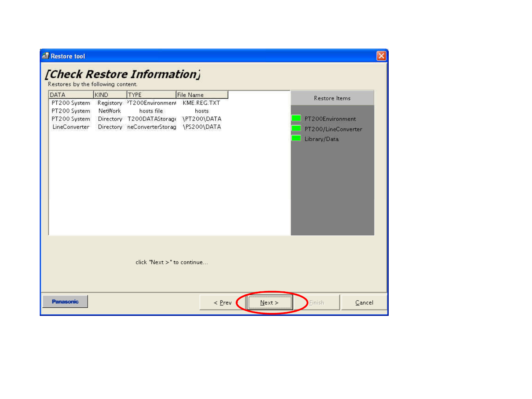Screen dimensions: 532x399
Task: Click the PT200/LineConverter restore item label
Action: click(333, 129)
